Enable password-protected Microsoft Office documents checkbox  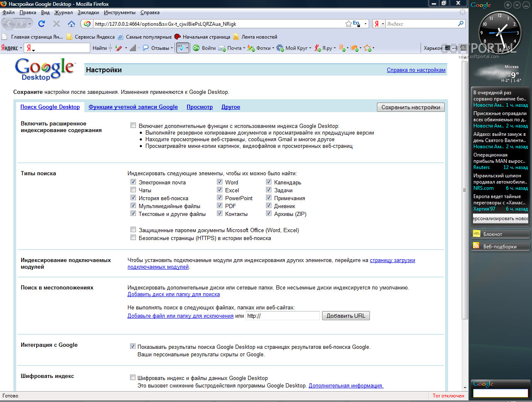[133, 230]
